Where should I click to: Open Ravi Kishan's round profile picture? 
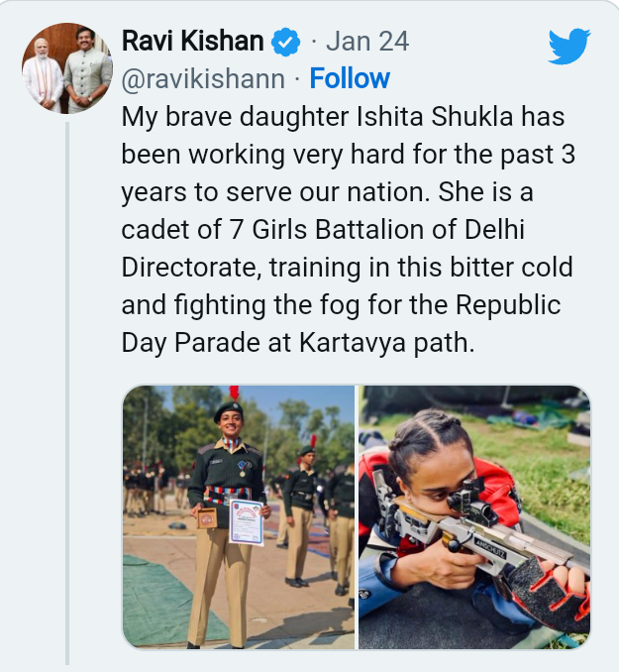coord(67,68)
